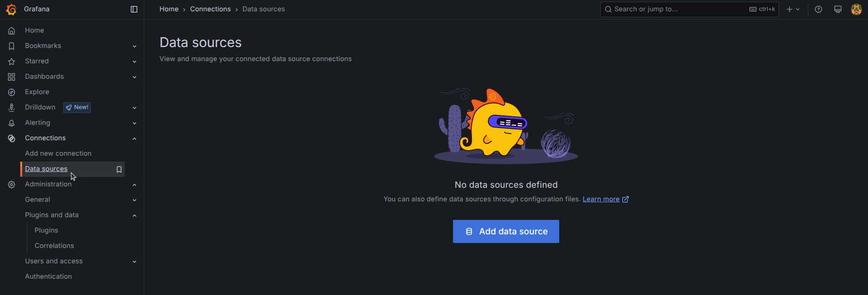Click the Data sources breadcrumb text
The width and height of the screenshot is (868, 295).
click(x=264, y=9)
